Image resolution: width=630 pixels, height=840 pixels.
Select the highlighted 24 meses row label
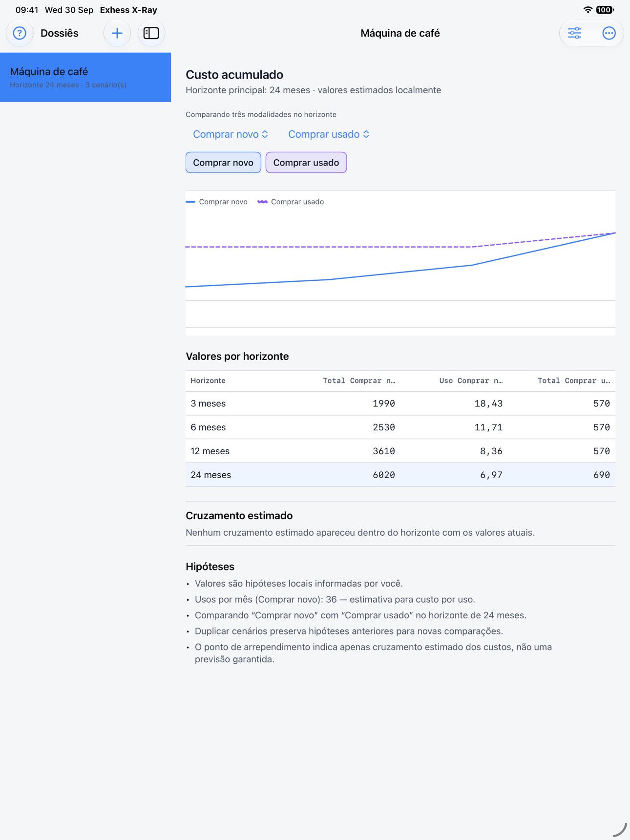(x=211, y=475)
